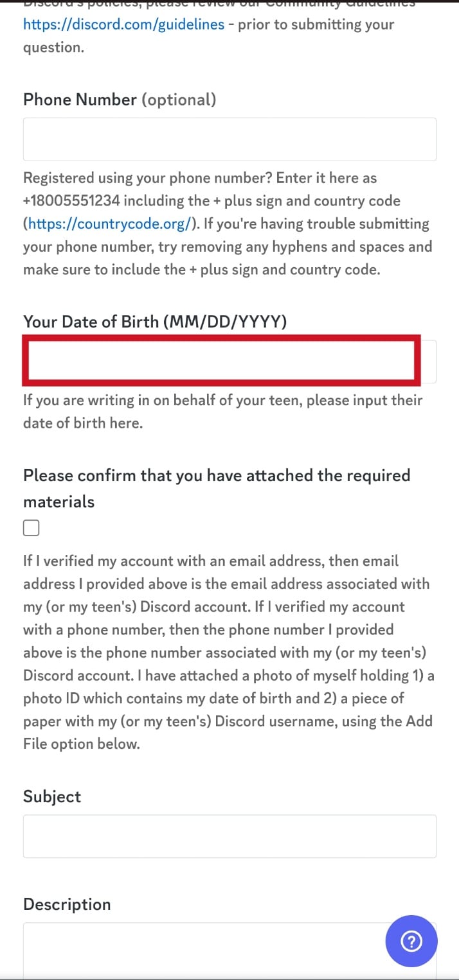Image resolution: width=459 pixels, height=980 pixels.
Task: Click the 'Add File option below' sentence
Action: pyautogui.click(x=81, y=744)
